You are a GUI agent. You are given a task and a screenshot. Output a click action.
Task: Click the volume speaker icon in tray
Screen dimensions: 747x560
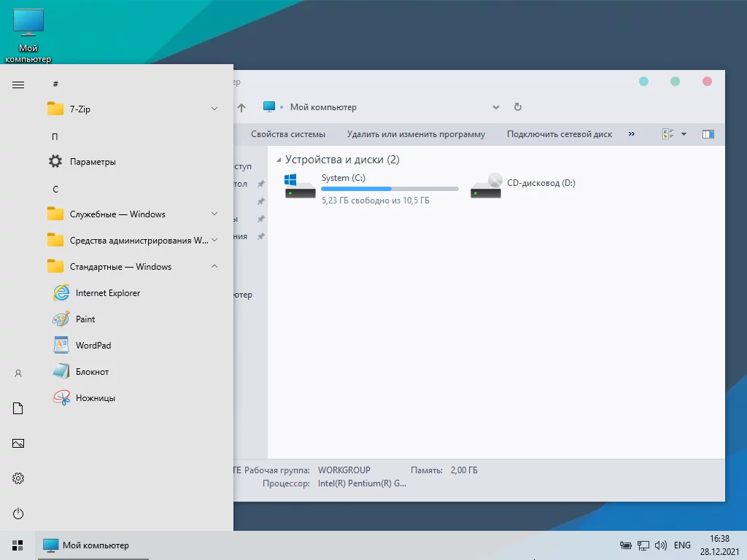[661, 545]
